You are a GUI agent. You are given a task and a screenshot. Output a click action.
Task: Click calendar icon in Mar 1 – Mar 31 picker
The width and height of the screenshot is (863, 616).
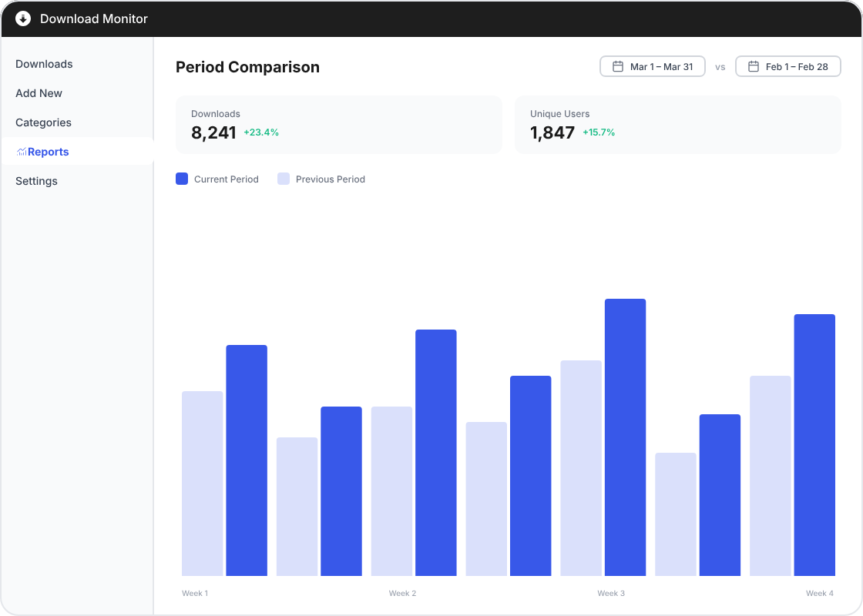617,67
